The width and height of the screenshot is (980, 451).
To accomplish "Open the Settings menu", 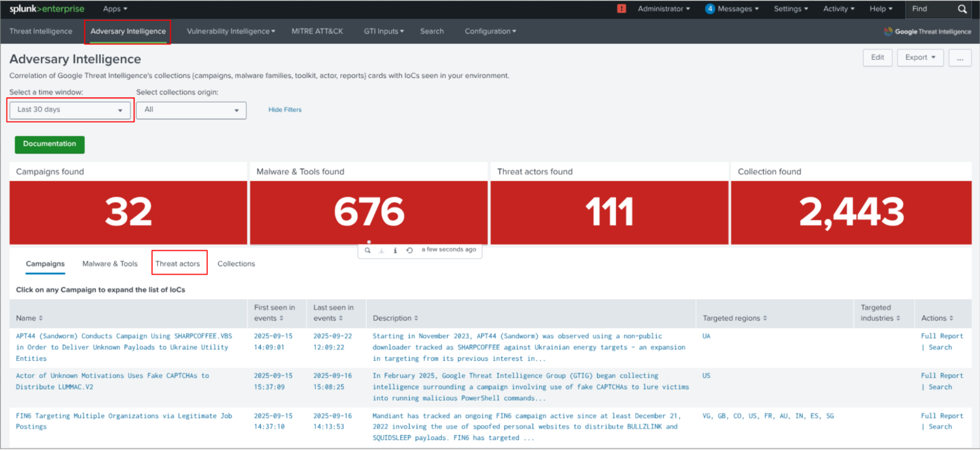I will [x=791, y=9].
